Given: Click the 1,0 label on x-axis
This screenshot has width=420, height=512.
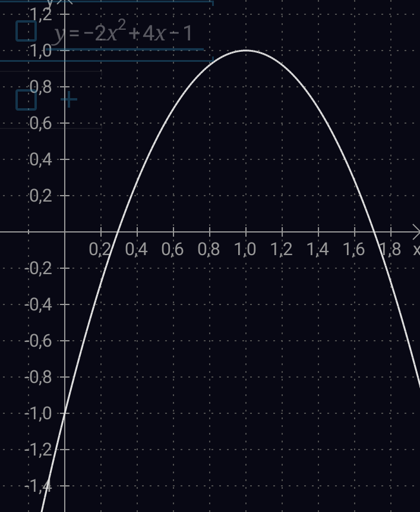Looking at the screenshot, I should click(x=245, y=249).
